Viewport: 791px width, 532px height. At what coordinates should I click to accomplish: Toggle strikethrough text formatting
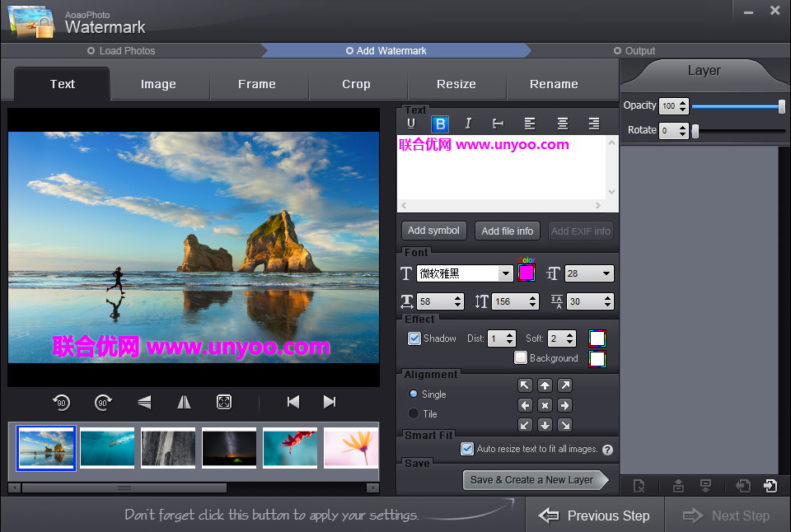tap(498, 124)
